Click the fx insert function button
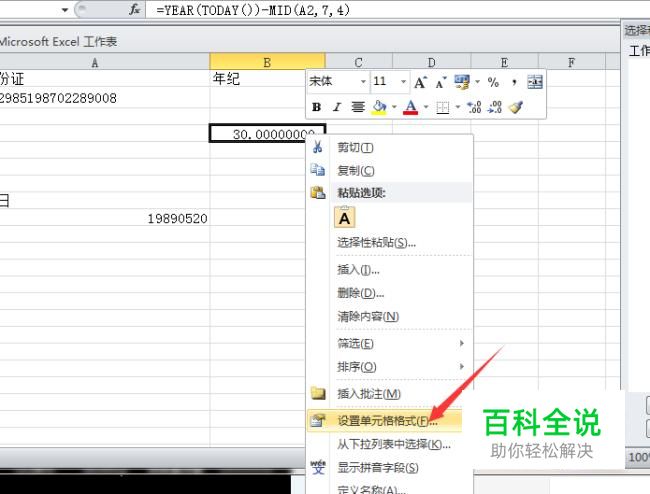Image resolution: width=650 pixels, height=494 pixels. (x=135, y=10)
